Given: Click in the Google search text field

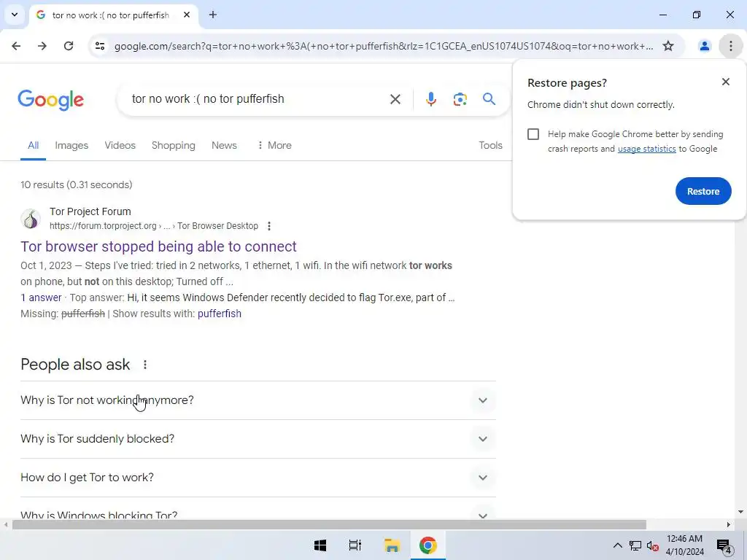Looking at the screenshot, I should [x=258, y=99].
